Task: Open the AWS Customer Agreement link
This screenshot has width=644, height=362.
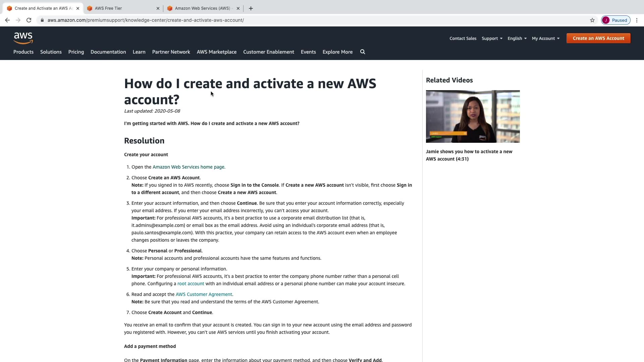Action: pos(204,294)
